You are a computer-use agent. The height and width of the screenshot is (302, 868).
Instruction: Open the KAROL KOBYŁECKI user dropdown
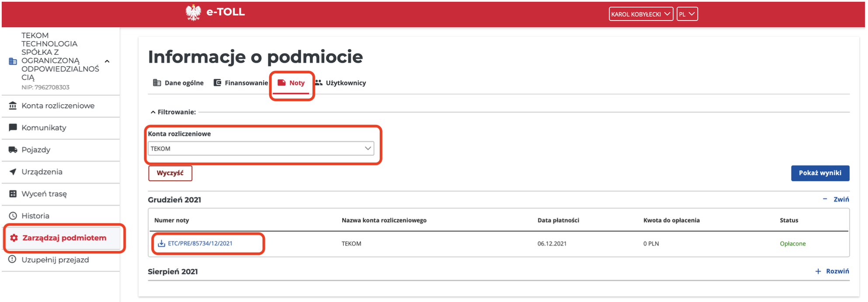coord(641,14)
